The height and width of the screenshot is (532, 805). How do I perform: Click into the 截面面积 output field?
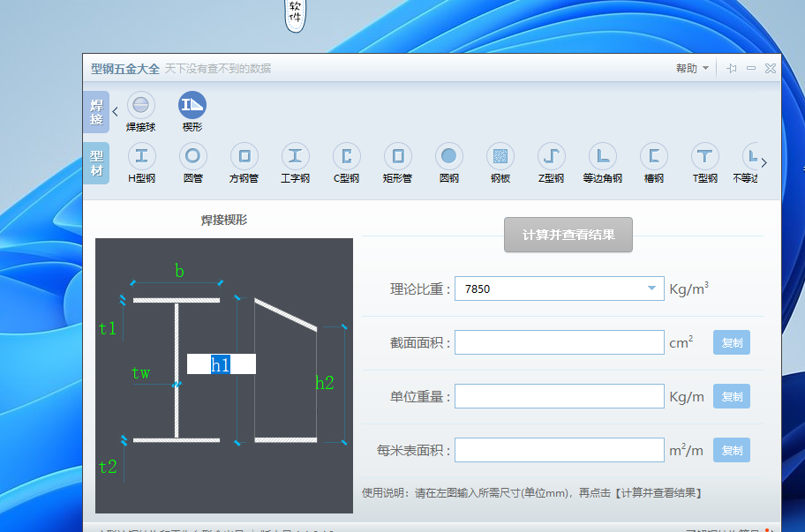coord(560,342)
